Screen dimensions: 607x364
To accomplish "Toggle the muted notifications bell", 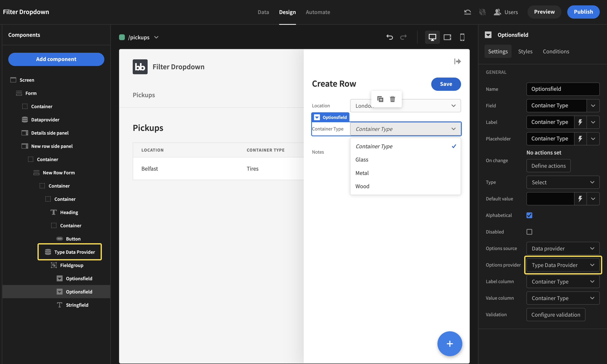I will pyautogui.click(x=483, y=12).
